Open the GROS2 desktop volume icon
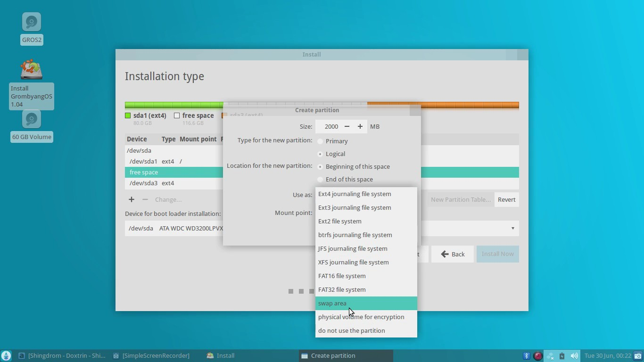The image size is (644, 362). click(32, 22)
